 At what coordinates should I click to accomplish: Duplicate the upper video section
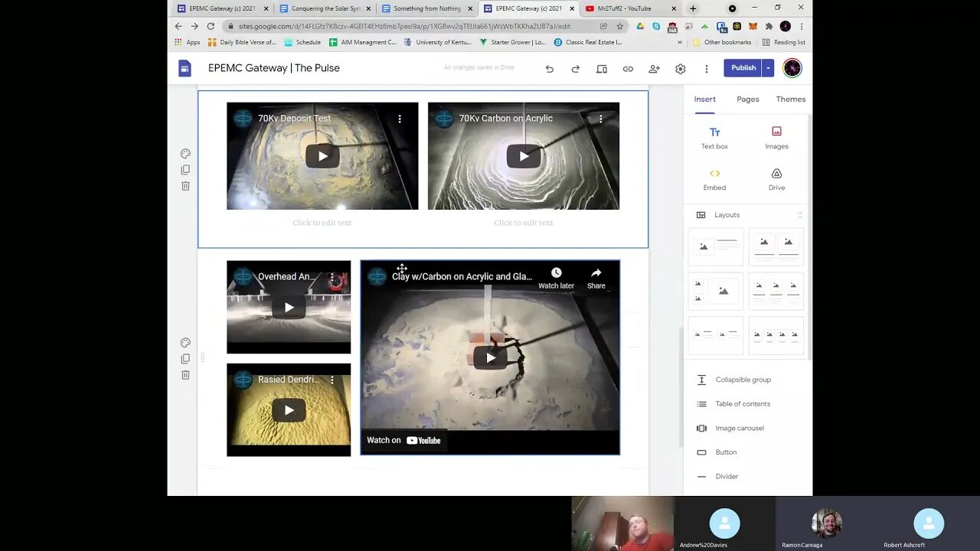pyautogui.click(x=185, y=170)
